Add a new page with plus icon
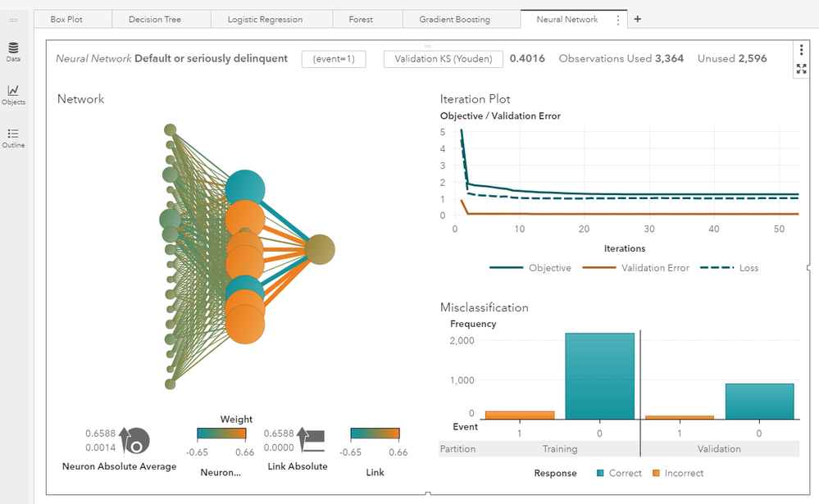 point(638,19)
